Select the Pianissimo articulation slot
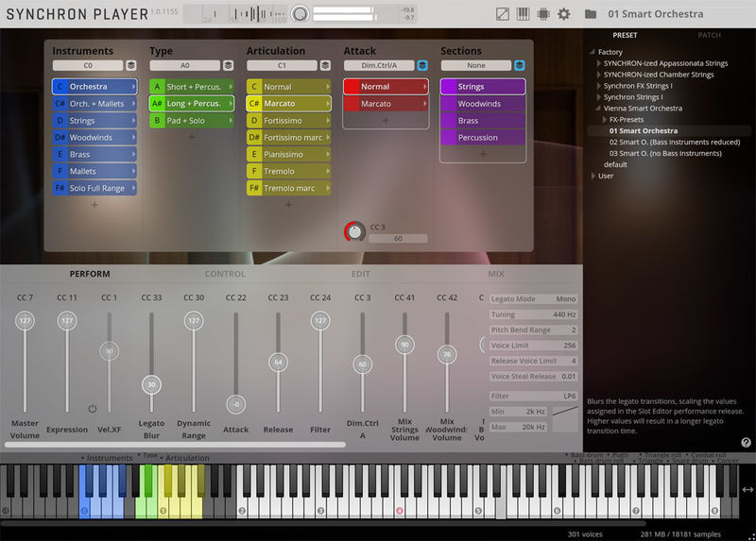This screenshot has height=541, width=756. 289,154
